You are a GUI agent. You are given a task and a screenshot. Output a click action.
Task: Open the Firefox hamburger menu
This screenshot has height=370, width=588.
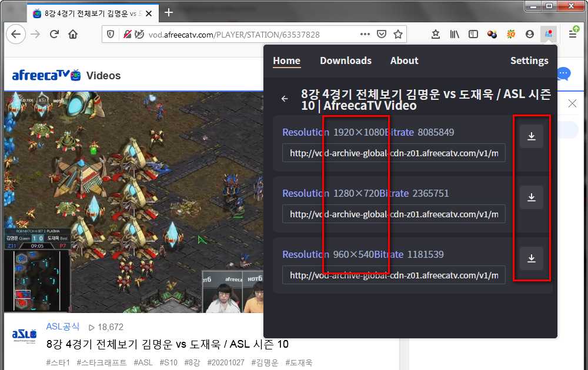tap(573, 35)
